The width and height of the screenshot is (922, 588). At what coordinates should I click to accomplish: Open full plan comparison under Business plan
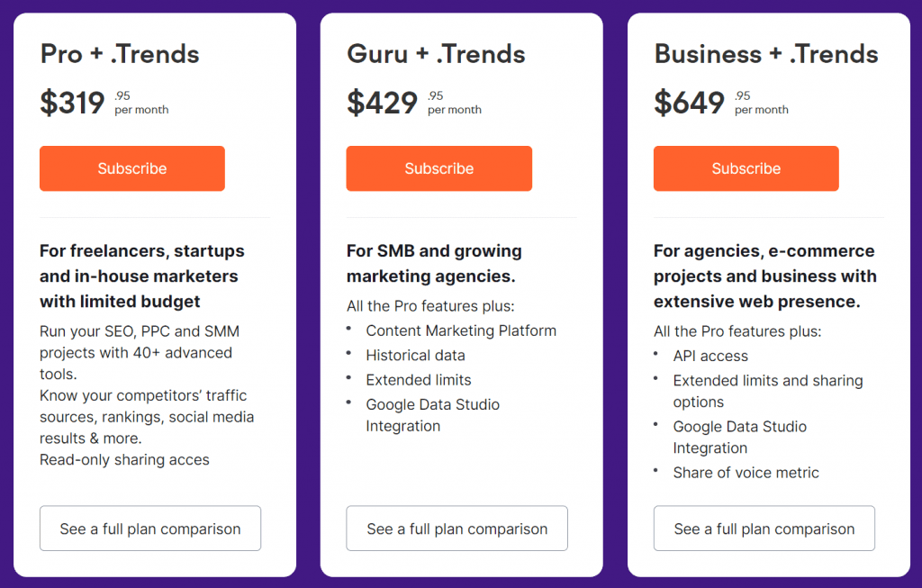point(764,529)
